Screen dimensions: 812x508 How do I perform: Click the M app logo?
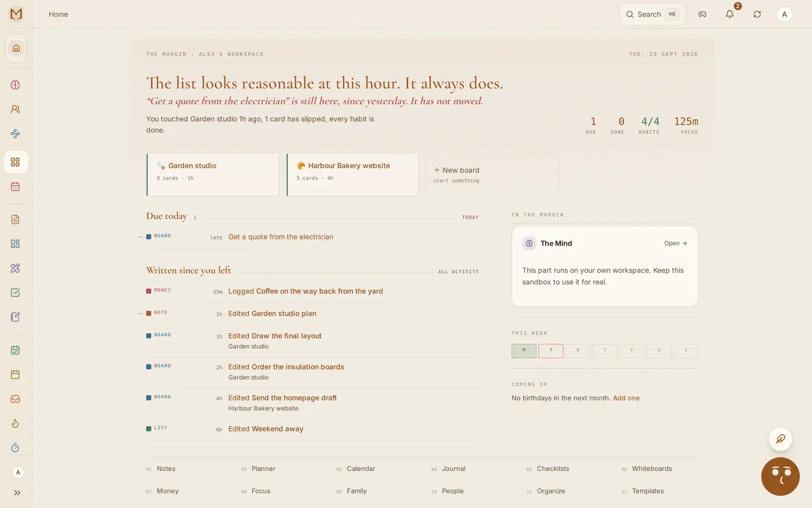pyautogui.click(x=16, y=14)
